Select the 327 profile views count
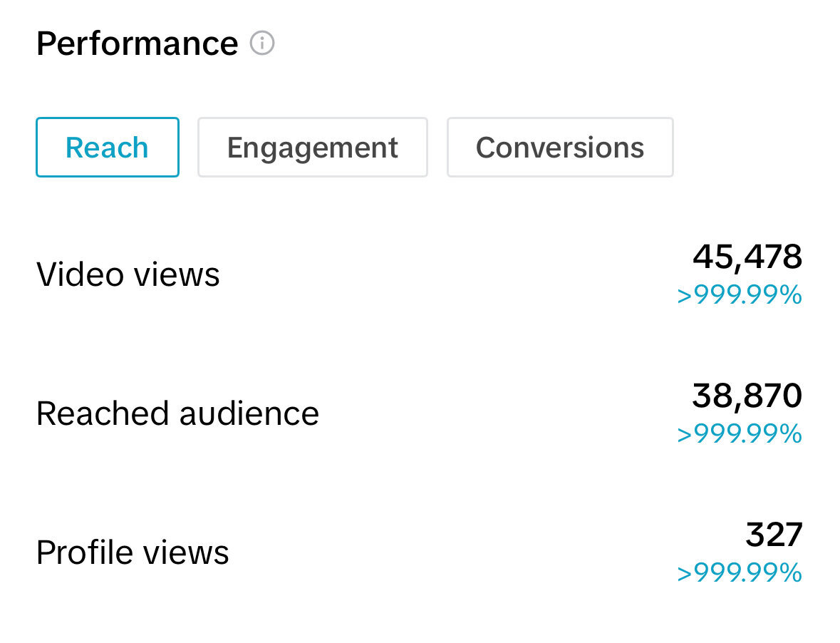This screenshot has height=643, width=840. point(774,535)
